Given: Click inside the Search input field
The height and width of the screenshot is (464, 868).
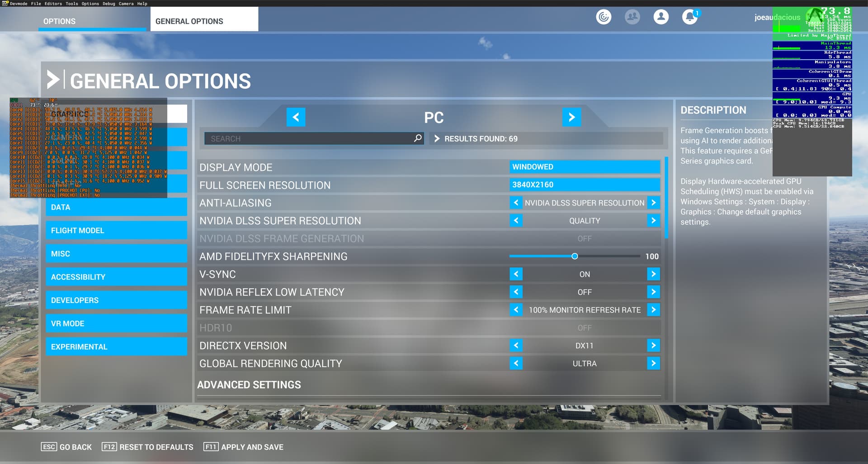Looking at the screenshot, I should [312, 139].
